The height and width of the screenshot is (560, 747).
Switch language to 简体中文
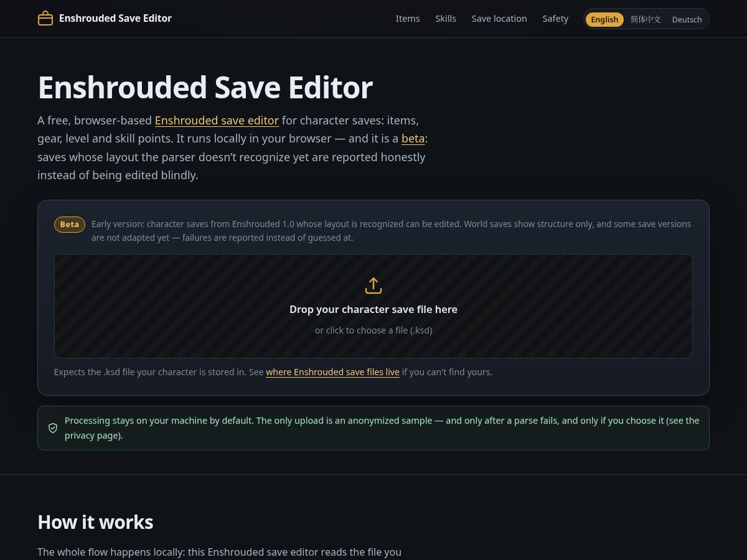point(646,19)
